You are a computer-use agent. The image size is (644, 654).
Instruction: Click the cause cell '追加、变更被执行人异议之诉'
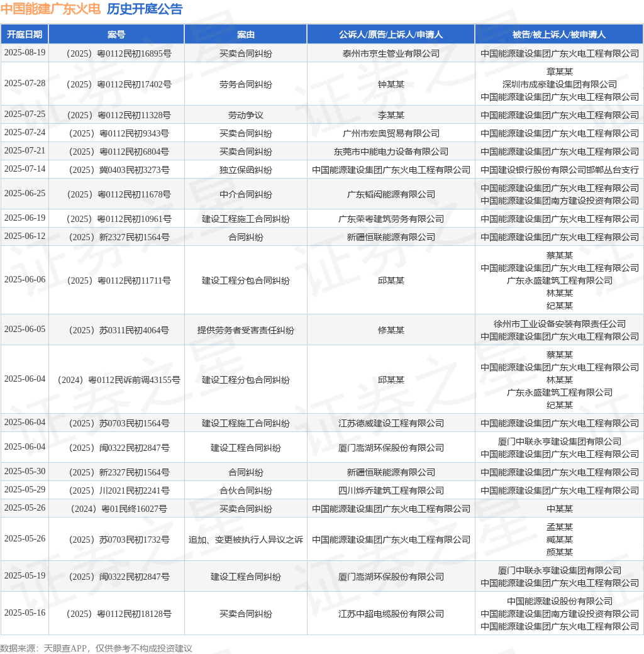click(246, 540)
